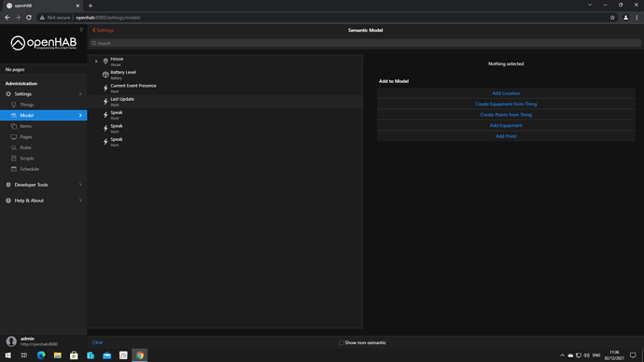Open File Explorer from the taskbar
The image size is (644, 362).
point(58,355)
